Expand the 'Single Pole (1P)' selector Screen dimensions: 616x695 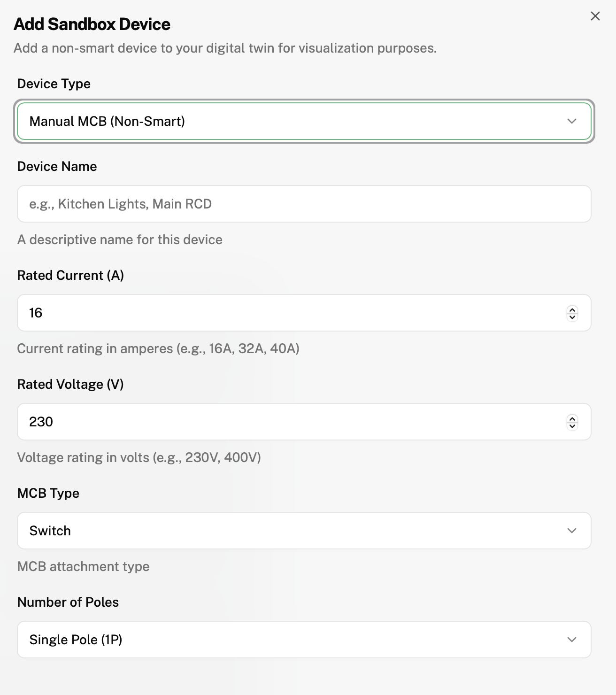pyautogui.click(x=304, y=640)
